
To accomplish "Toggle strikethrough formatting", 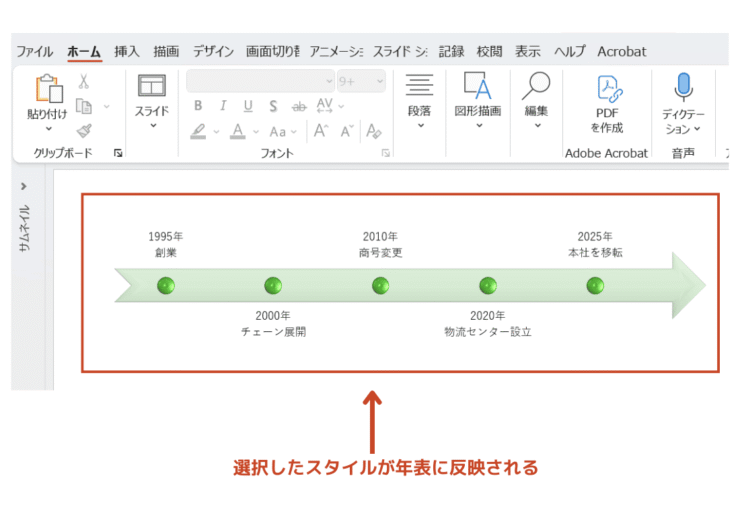I will click(299, 107).
